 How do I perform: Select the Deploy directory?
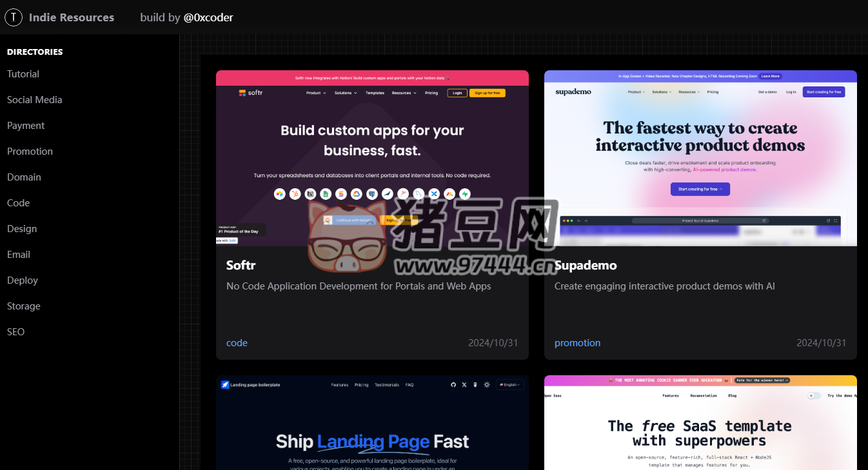click(23, 280)
